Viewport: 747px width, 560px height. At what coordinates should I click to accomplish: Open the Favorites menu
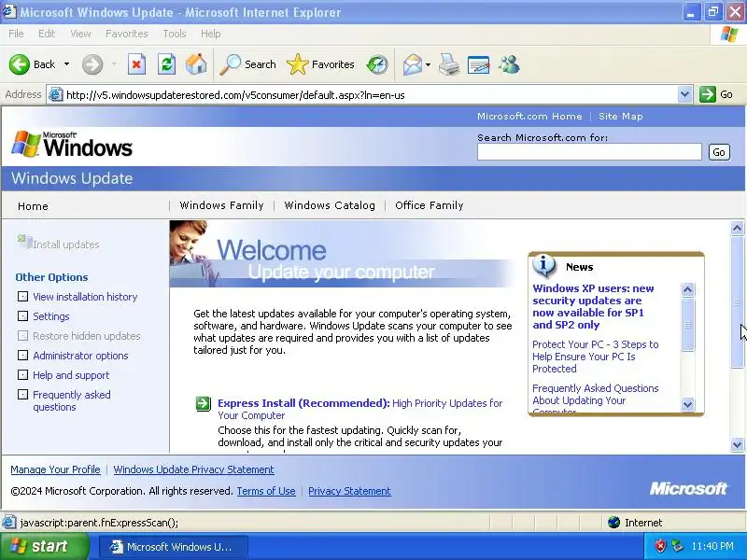[127, 34]
